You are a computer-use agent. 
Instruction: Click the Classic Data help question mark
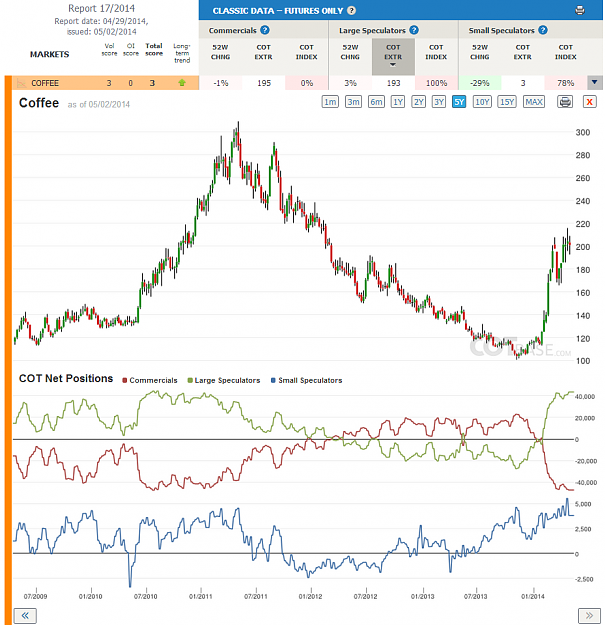coord(351,11)
